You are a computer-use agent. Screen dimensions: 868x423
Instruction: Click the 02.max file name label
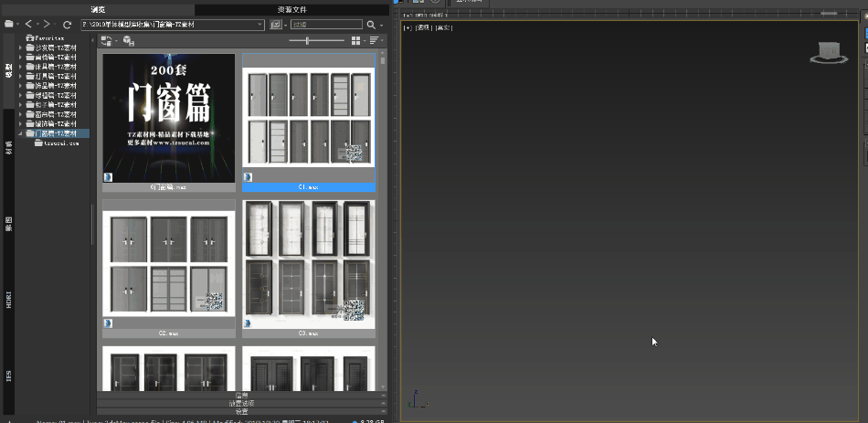coord(169,333)
